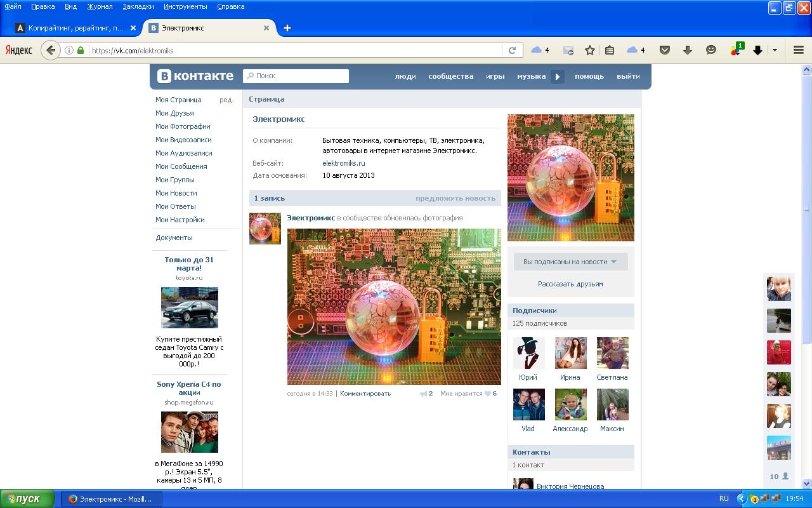The image size is (812, 508).
Task: Open the Вид menu
Action: [70, 6]
